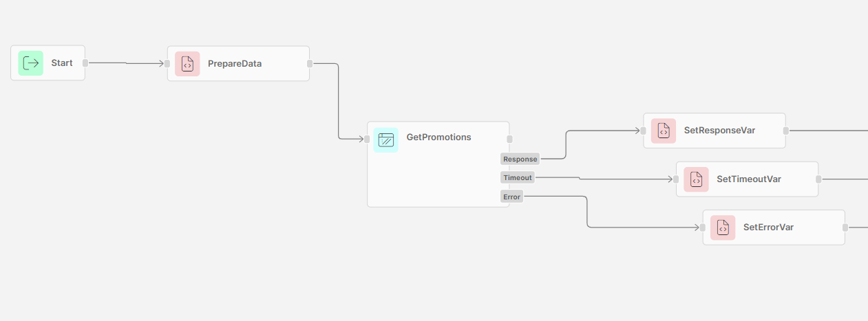Click the Start node output port

point(85,63)
